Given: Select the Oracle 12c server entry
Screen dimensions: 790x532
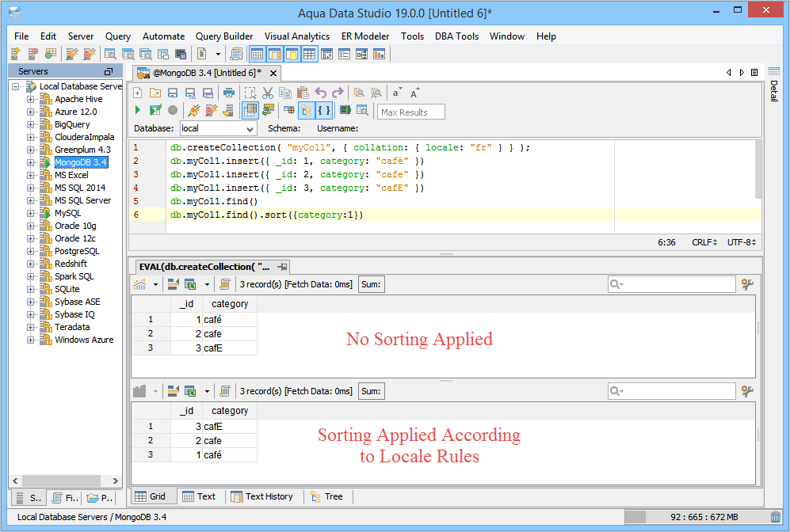Looking at the screenshot, I should point(74,238).
